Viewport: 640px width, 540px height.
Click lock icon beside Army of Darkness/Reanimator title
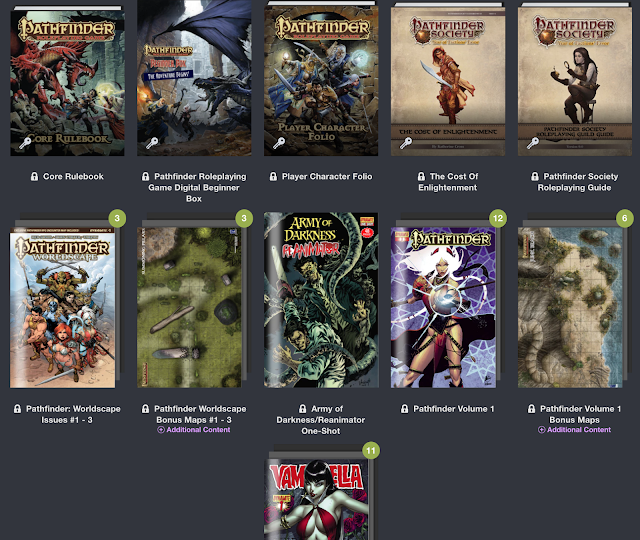(x=302, y=409)
